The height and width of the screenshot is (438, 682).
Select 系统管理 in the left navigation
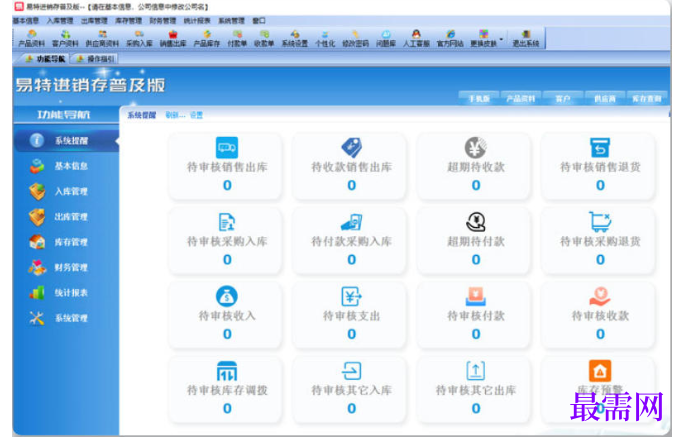tap(67, 318)
